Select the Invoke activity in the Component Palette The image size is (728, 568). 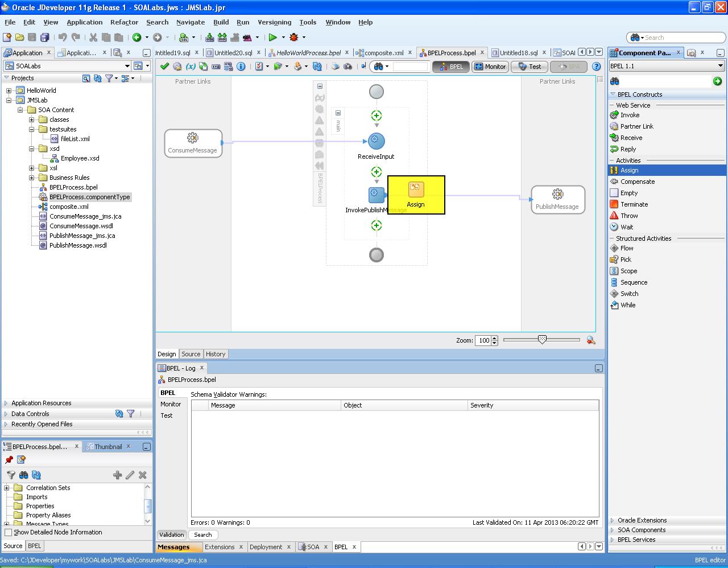[x=628, y=114]
